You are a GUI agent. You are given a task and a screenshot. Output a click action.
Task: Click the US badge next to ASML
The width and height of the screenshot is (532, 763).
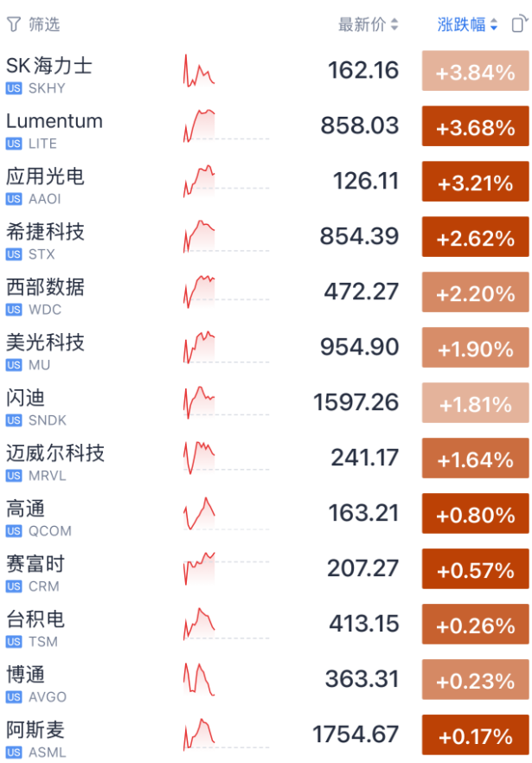pos(14,753)
